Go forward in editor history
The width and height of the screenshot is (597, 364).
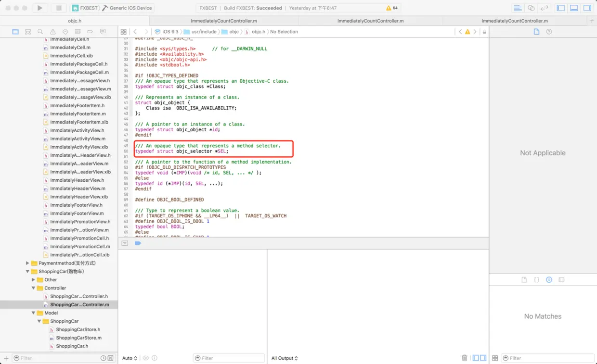(x=146, y=32)
